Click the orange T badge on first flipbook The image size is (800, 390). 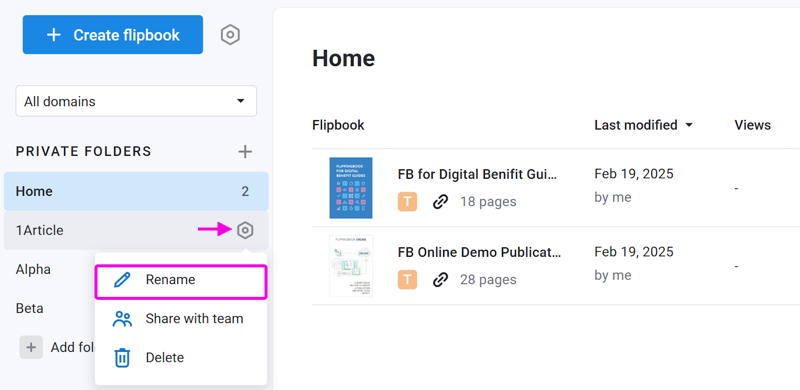(x=408, y=202)
